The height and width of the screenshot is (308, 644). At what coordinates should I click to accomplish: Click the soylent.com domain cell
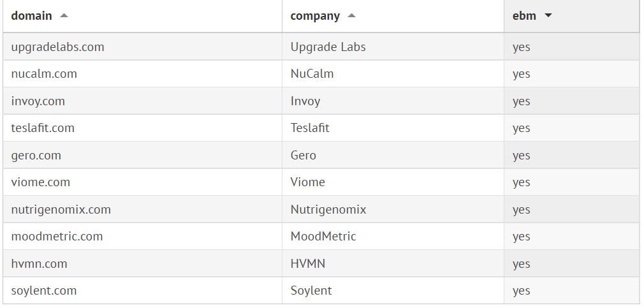click(44, 291)
